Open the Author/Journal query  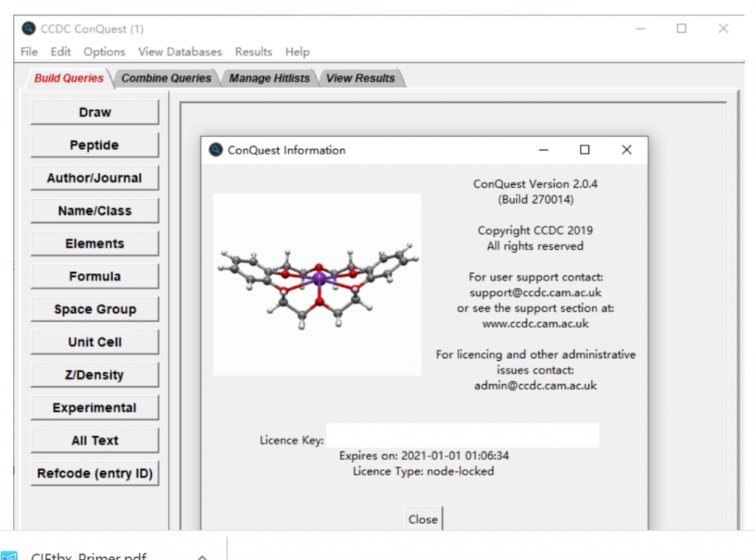coord(95,178)
